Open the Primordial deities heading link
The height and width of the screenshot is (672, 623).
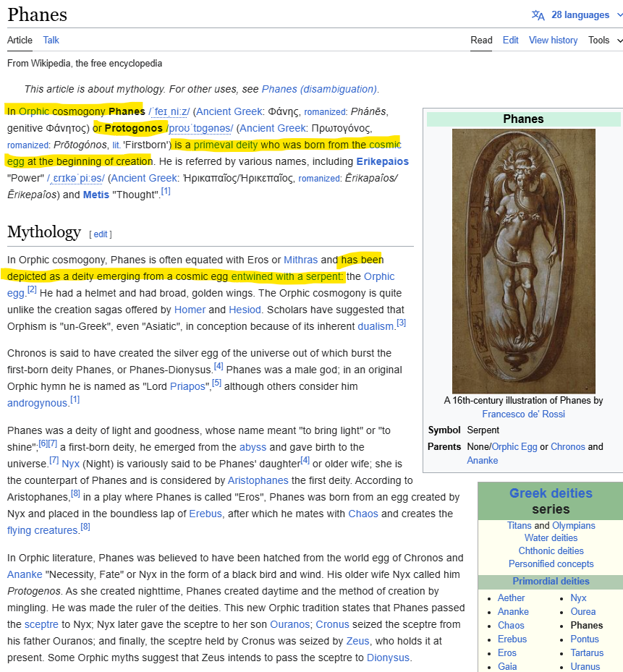[551, 582]
